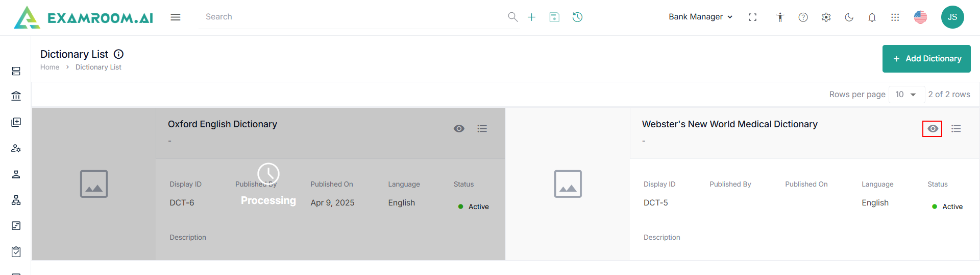Preview Webster's New World Medical Dictionary via eye icon

click(932, 128)
